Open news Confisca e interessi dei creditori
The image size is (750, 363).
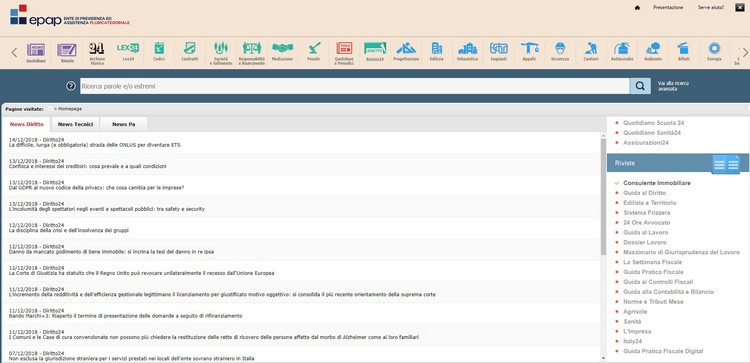[x=88, y=166]
